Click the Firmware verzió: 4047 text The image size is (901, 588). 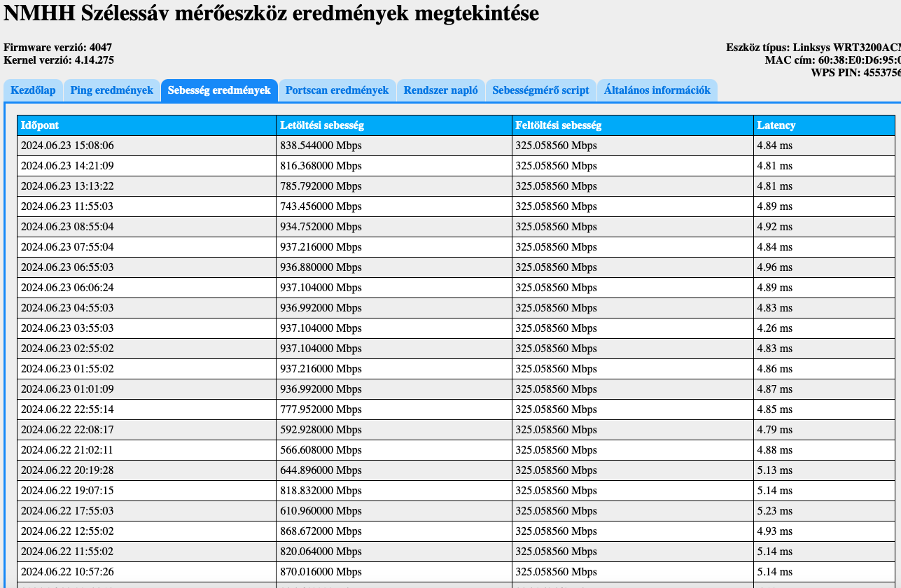57,48
